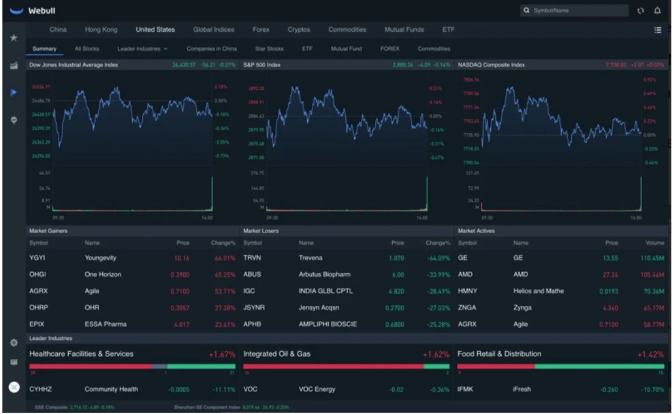Open the user avatar at sidebar bottom
The width and height of the screenshot is (672, 414).
pos(14,387)
